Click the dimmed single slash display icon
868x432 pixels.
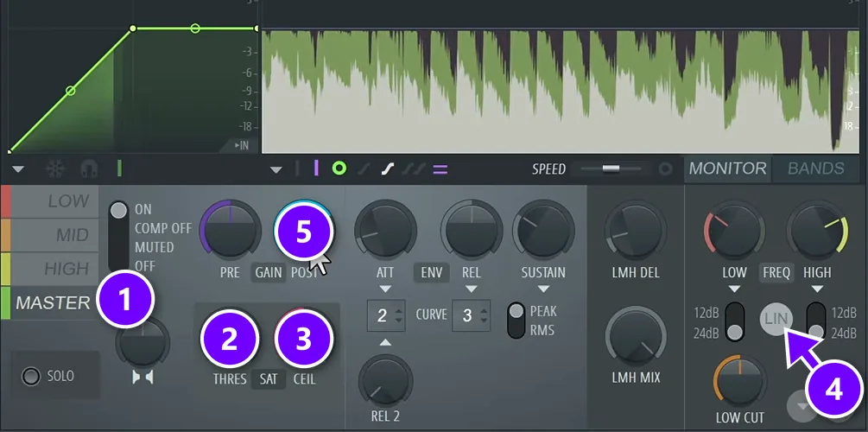364,169
